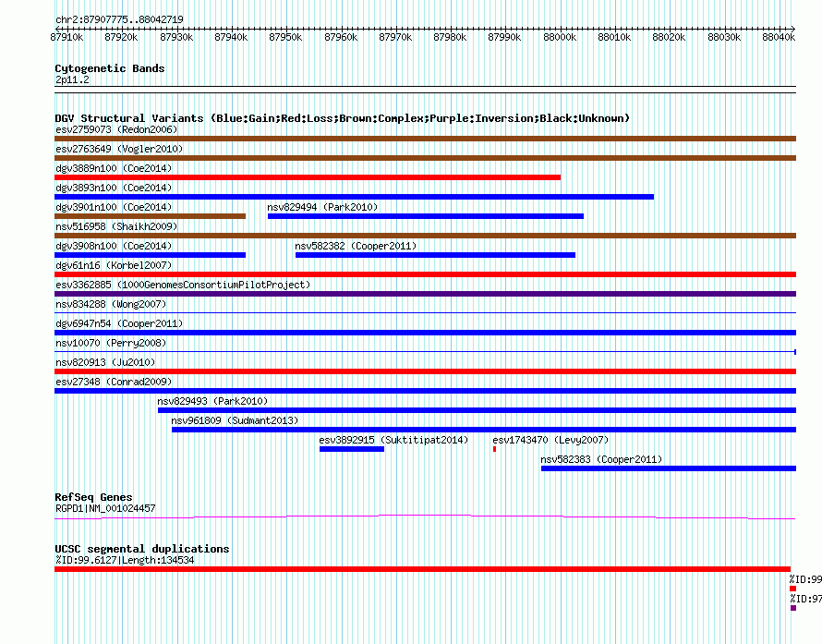Viewport: 822px width, 644px height.
Task: Click the dgv3893n100 (Coe2014) blue gain bar
Action: (x=354, y=197)
